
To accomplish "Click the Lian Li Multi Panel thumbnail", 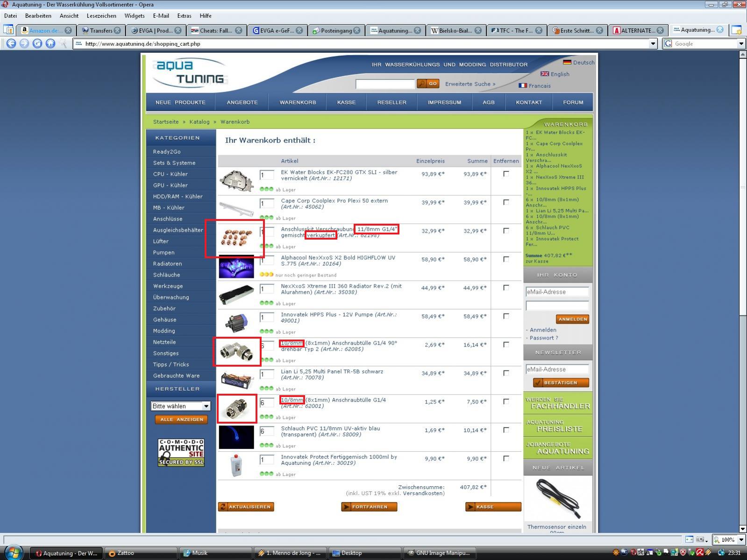I will [236, 380].
